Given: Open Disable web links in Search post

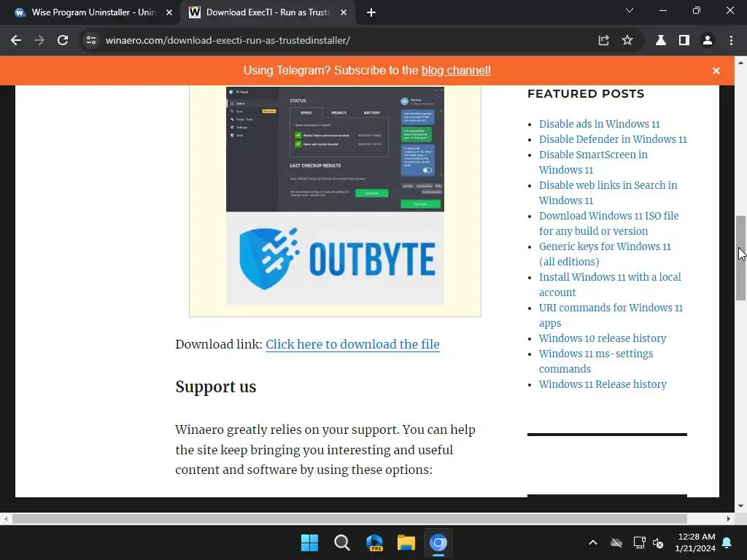Looking at the screenshot, I should [608, 192].
